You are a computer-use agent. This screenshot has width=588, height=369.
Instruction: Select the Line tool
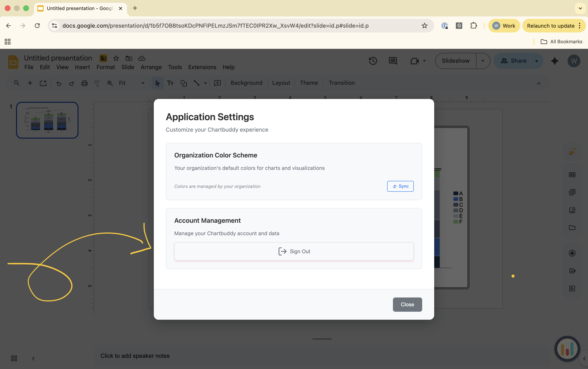pos(197,83)
